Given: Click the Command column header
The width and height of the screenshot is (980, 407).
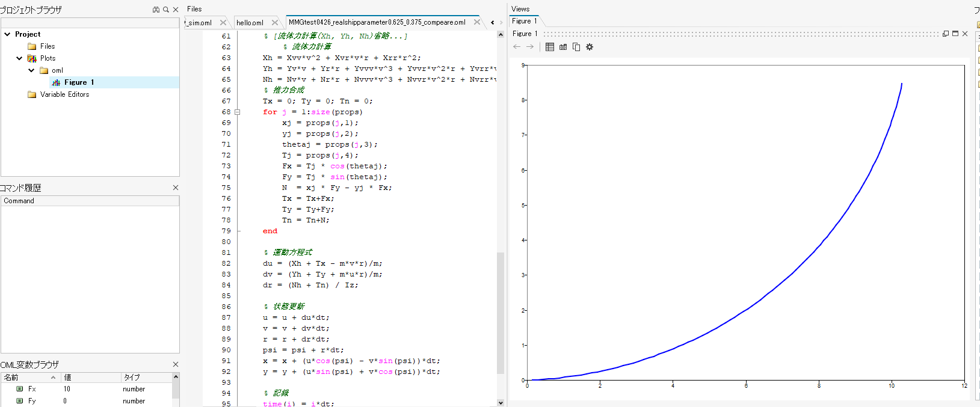Looking at the screenshot, I should point(90,201).
